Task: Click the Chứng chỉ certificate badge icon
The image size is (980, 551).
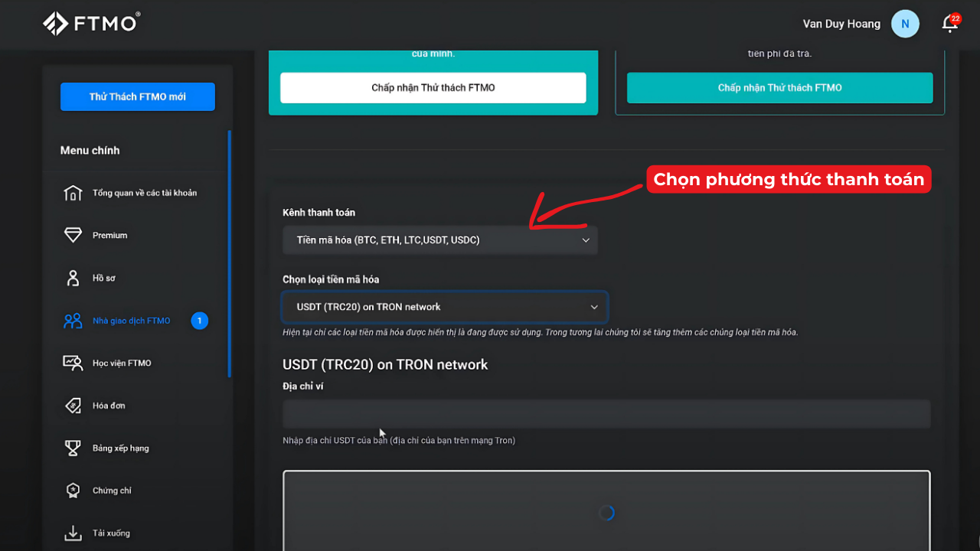Action: point(73,491)
